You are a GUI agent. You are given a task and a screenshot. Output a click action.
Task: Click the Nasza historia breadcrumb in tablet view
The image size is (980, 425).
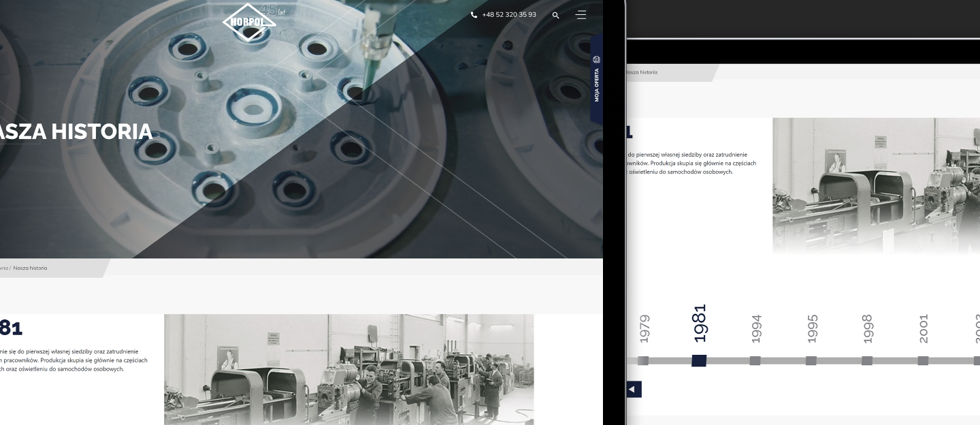(x=641, y=72)
